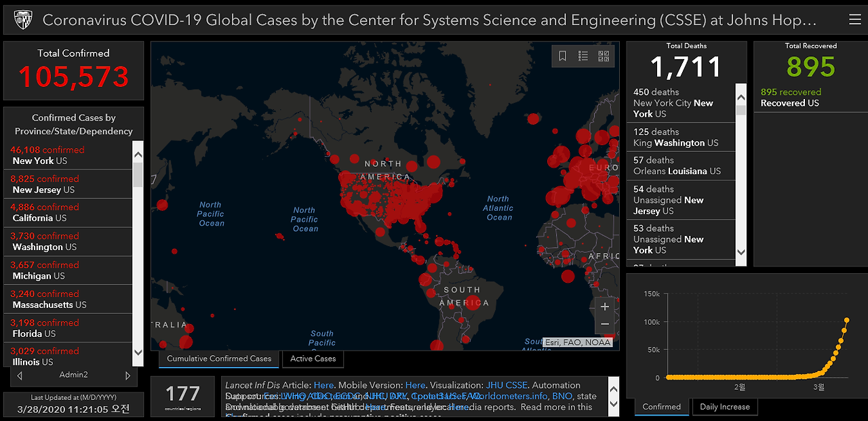
Task: Click the South America map label
Action: click(464, 296)
